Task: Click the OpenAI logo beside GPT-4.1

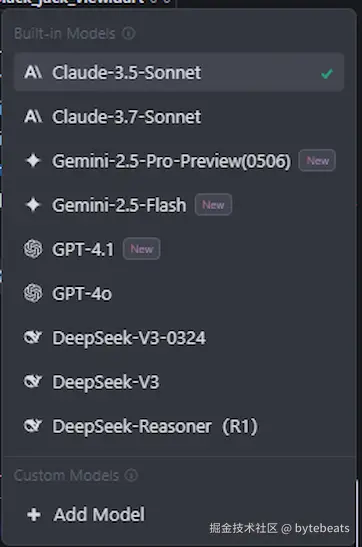Action: [33, 249]
